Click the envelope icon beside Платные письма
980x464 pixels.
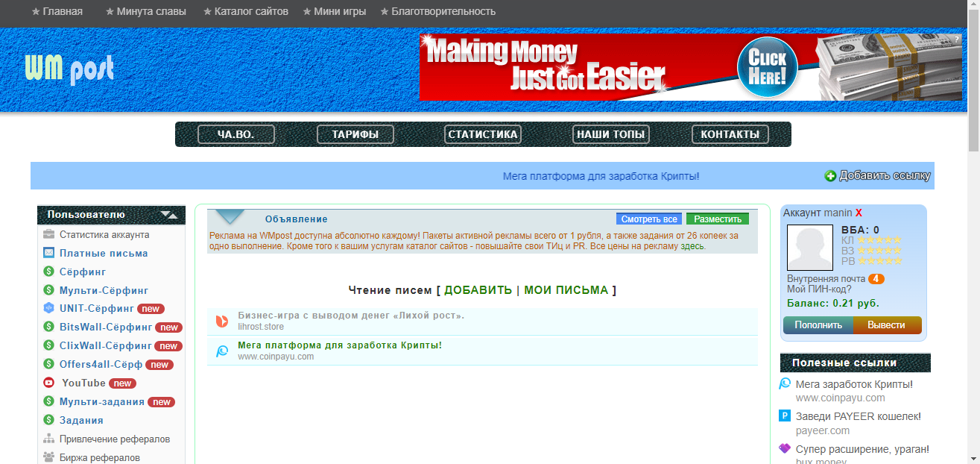[x=49, y=253]
